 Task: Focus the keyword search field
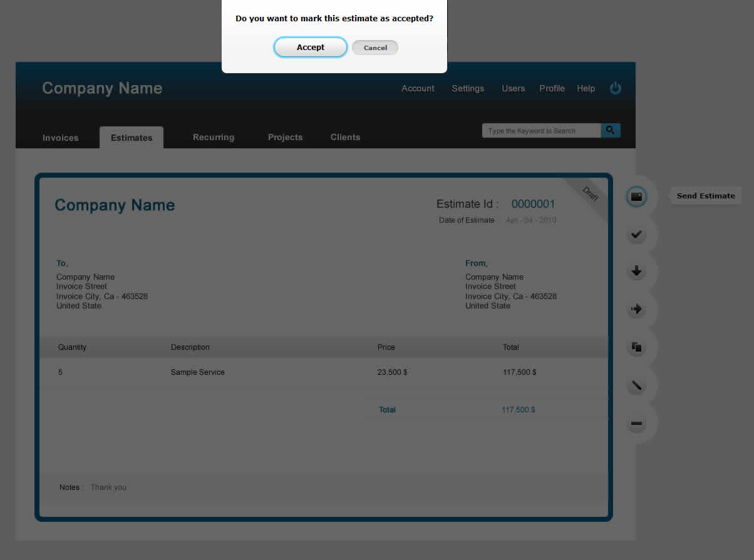(542, 131)
